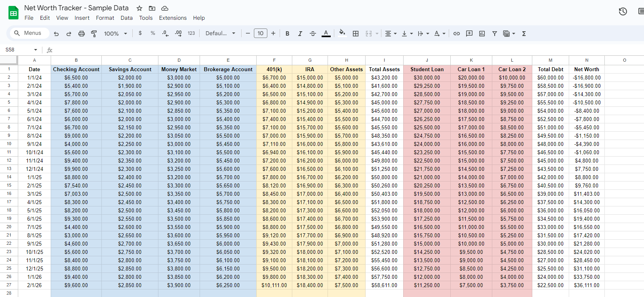Select row 14 header
Image resolution: width=644 pixels, height=297 pixels.
click(9, 177)
